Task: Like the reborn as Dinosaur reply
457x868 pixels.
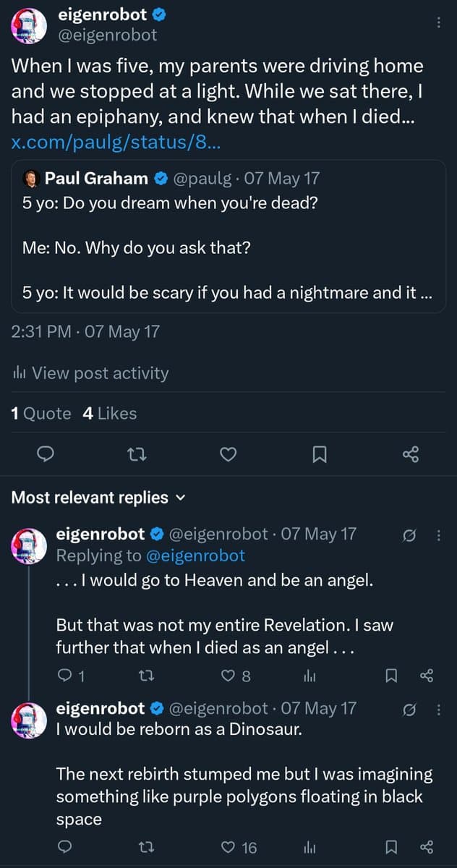Action: 229,847
